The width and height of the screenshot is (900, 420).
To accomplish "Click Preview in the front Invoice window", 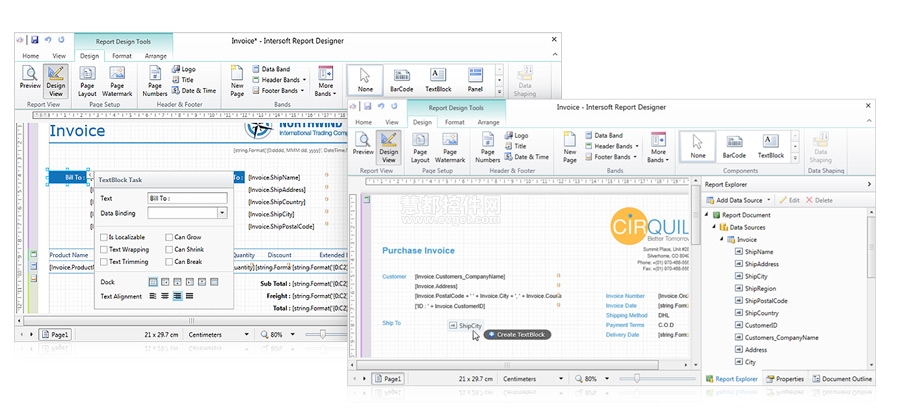I will pos(363,144).
